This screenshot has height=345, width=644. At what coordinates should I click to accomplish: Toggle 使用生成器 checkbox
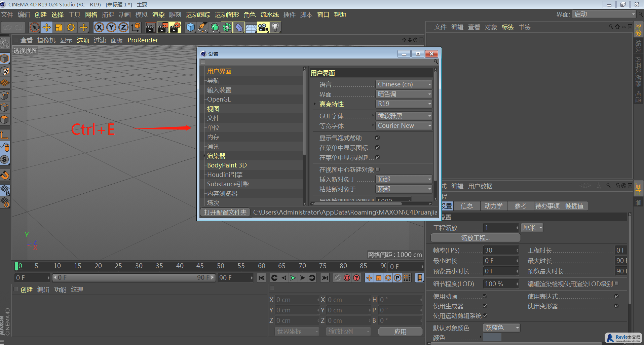tap(485, 306)
